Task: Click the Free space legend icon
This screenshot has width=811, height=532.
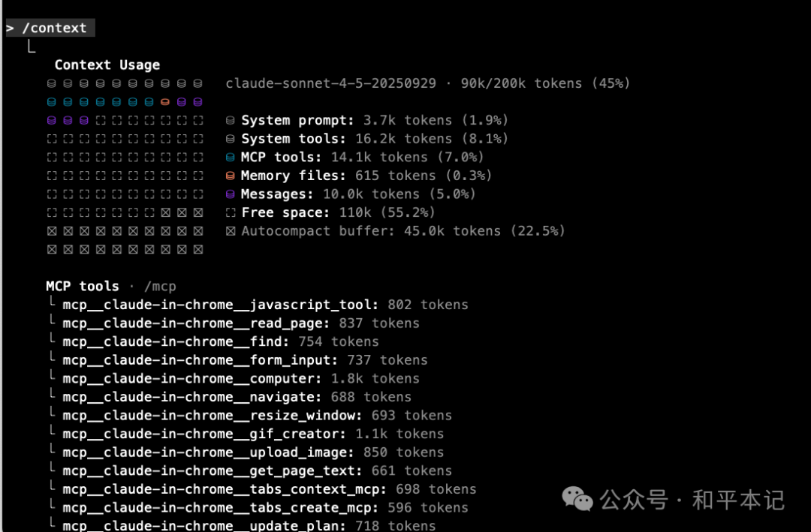Action: [x=231, y=212]
